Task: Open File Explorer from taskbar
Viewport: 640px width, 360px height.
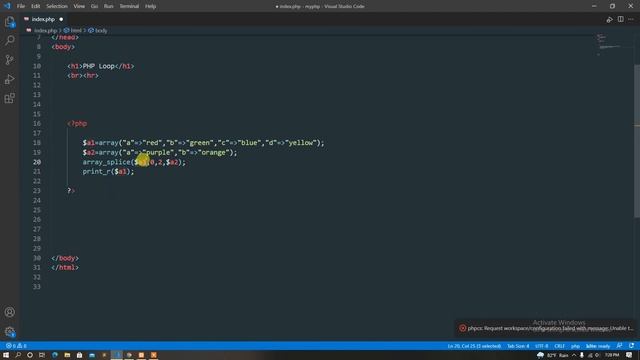Action: 67,355
